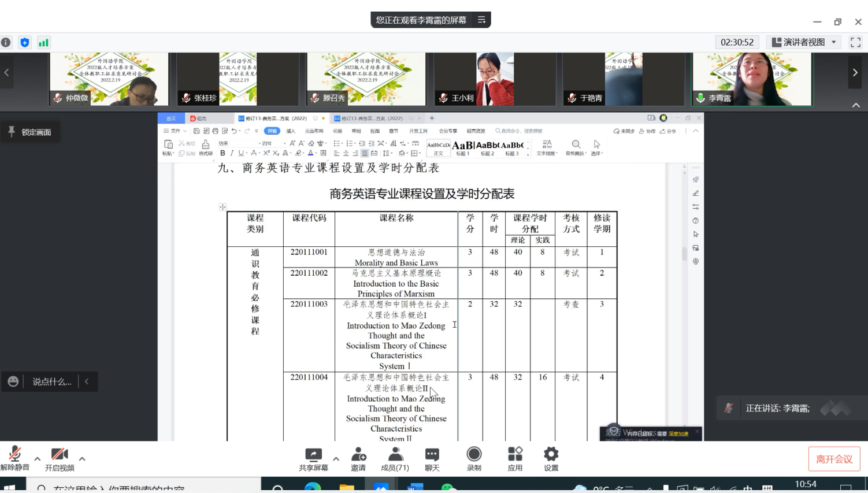Start recording the meeting
The width and height of the screenshot is (868, 493).
(474, 454)
